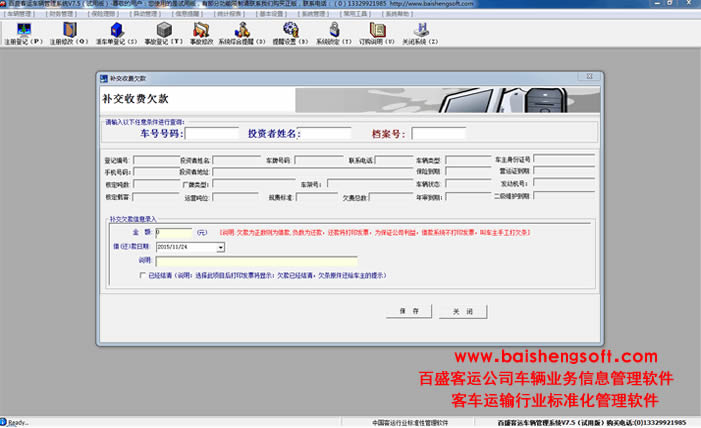Click the Ready status bar icon
The width and height of the screenshot is (701, 428).
pyautogui.click(x=4, y=422)
